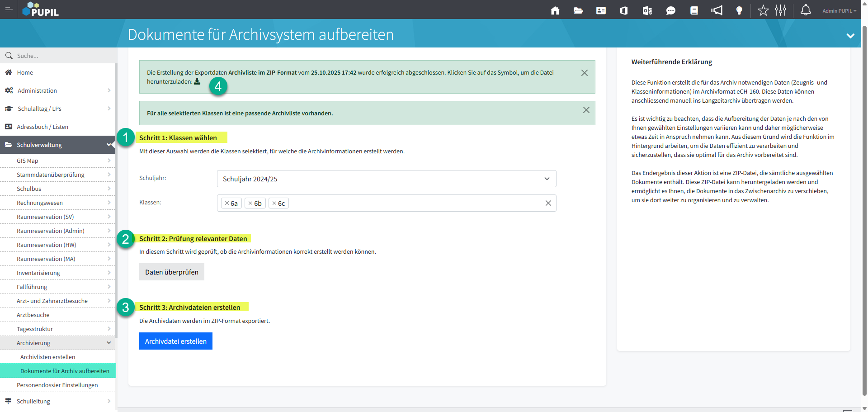
Task: Select Personendossier Einstellungen menu item
Action: pos(57,385)
